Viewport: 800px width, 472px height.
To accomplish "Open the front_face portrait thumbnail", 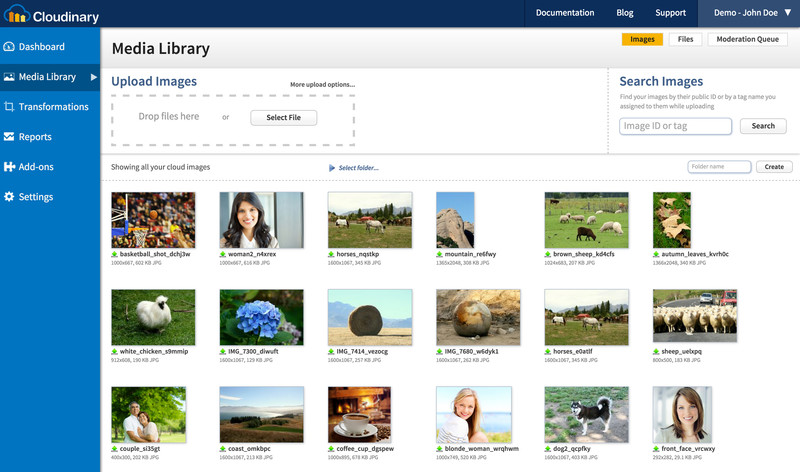I will [682, 414].
